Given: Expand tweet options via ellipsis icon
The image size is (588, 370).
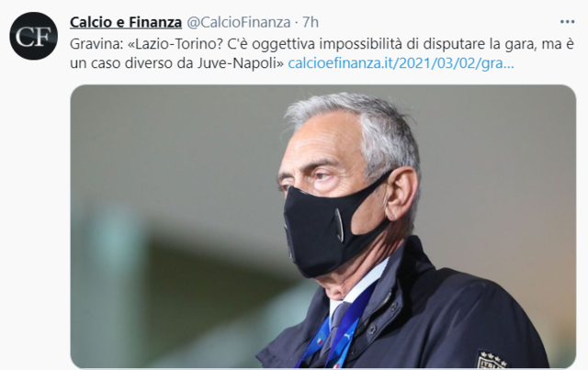Looking at the screenshot, I should tap(567, 22).
